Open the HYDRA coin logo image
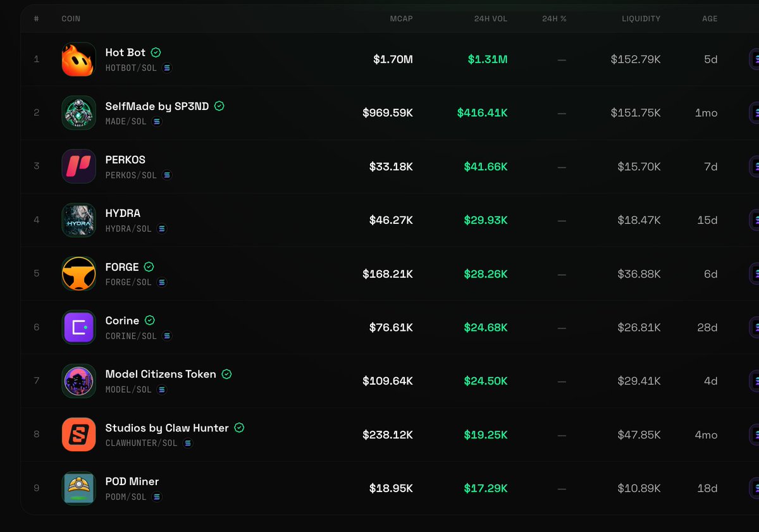The width and height of the screenshot is (759, 532). coord(78,220)
